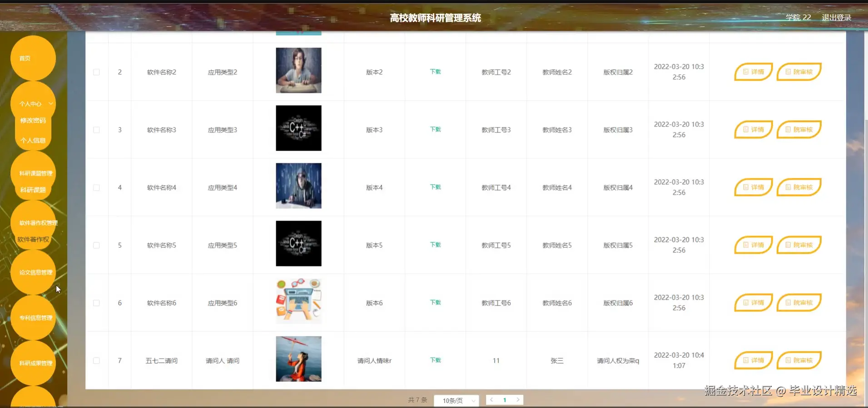
Task: Select page number 1 in pagination
Action: point(505,400)
